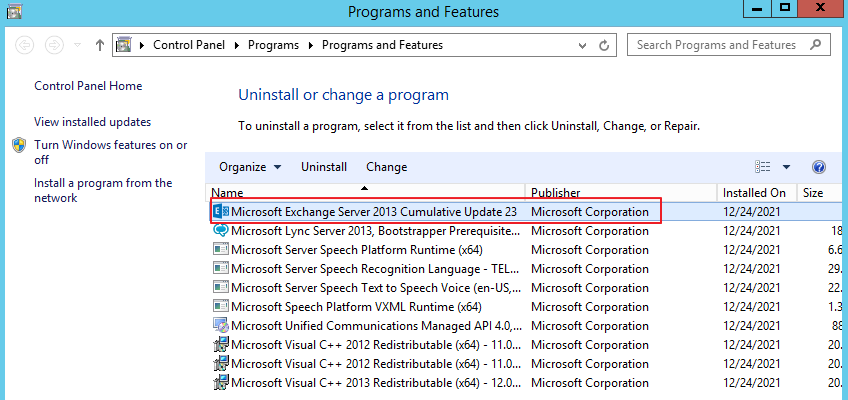Refresh the Programs and Features list

604,45
